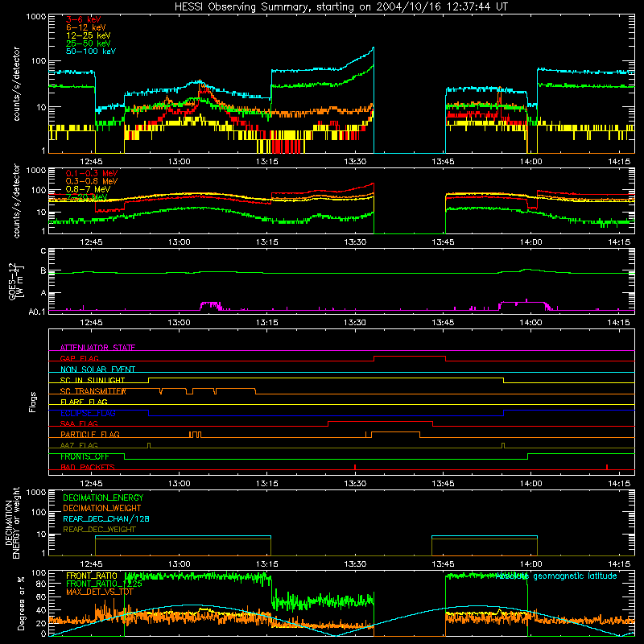Click the FRONT_RATIO_1225 legend label
644x644 pixels.
pos(104,584)
